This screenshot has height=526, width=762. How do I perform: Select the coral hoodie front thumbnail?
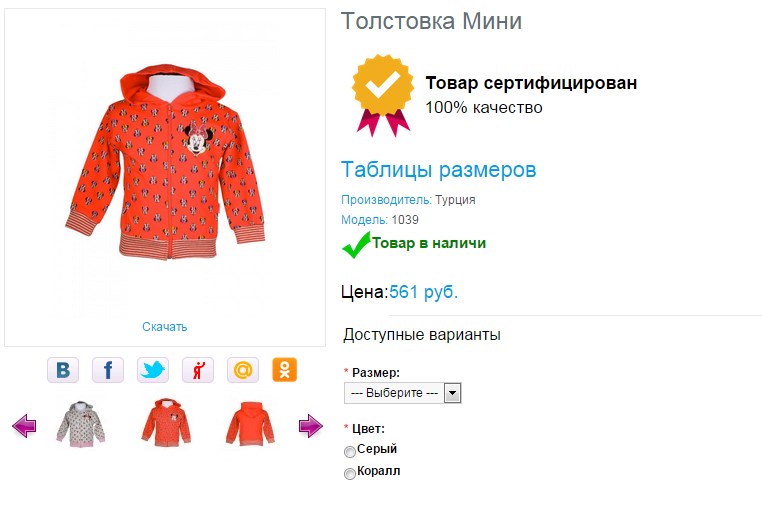coord(165,423)
